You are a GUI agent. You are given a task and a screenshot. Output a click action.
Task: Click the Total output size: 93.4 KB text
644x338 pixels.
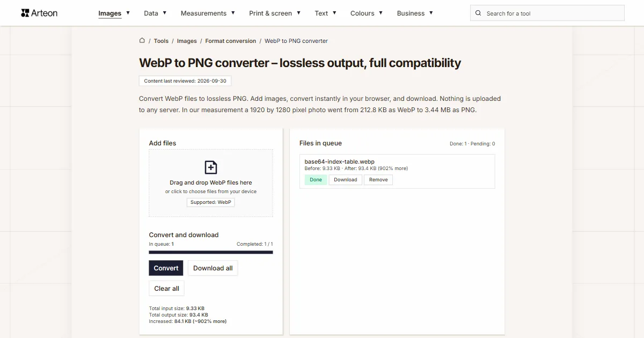tap(178, 315)
